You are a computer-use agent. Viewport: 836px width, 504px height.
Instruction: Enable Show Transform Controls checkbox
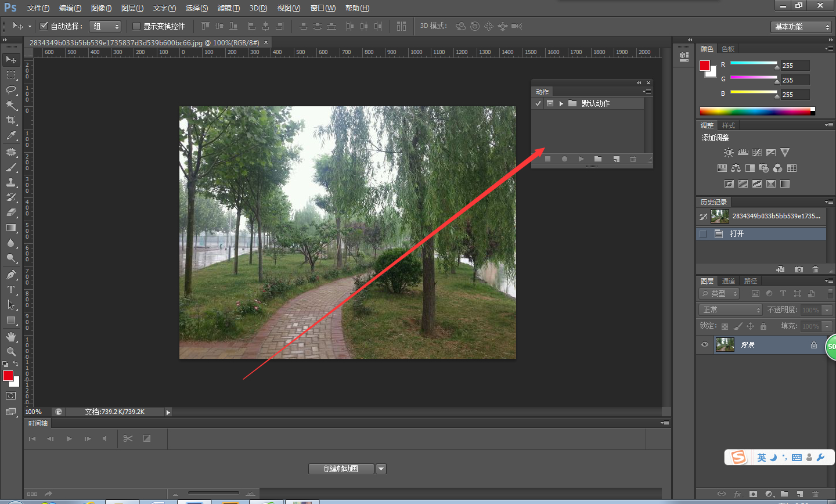coord(136,26)
